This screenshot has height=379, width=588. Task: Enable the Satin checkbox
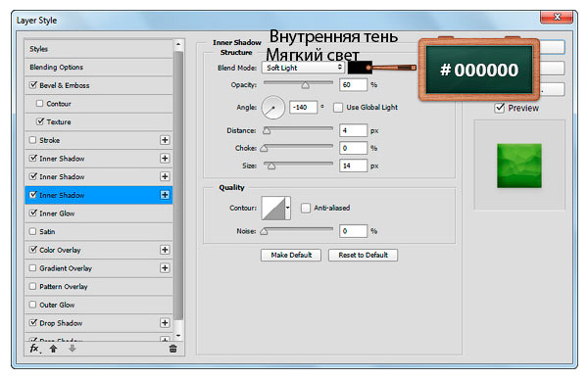[x=33, y=231]
